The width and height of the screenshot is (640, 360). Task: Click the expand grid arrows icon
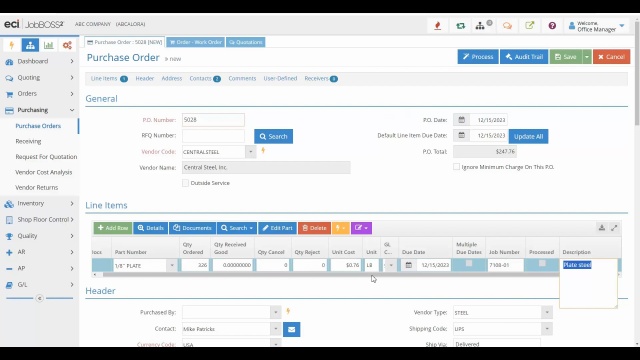click(x=614, y=228)
